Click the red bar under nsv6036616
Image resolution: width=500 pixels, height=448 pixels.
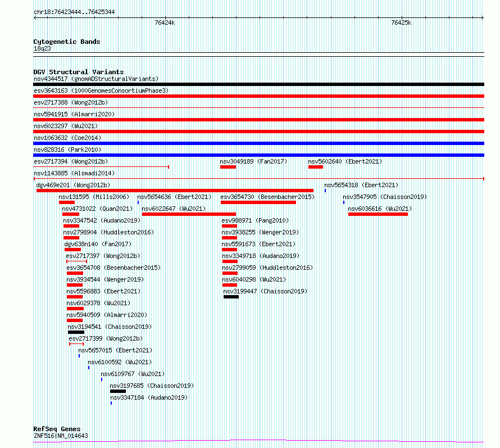point(378,214)
